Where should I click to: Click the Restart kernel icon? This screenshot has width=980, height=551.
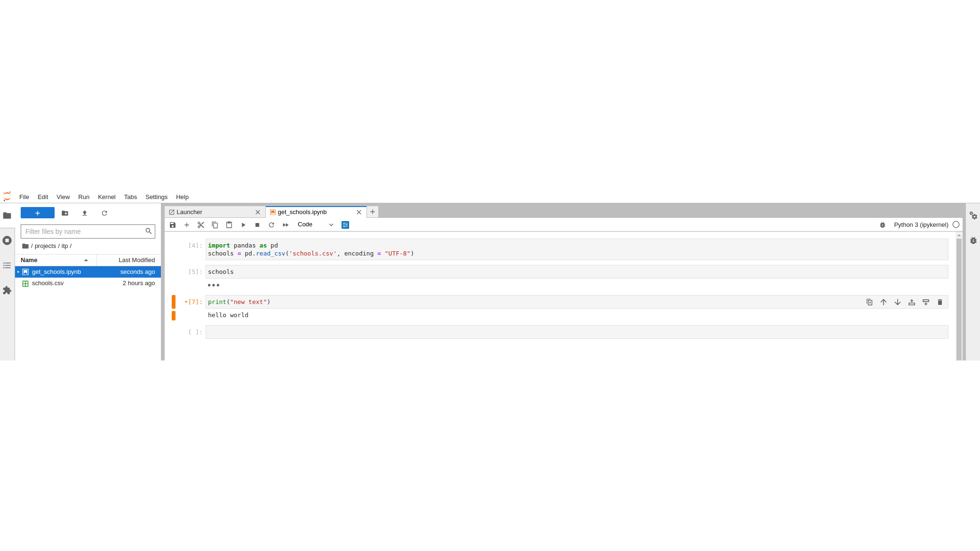[271, 224]
